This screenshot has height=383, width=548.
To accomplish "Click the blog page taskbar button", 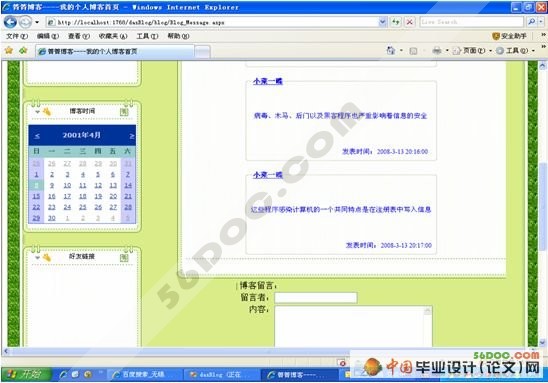I will 300,375.
